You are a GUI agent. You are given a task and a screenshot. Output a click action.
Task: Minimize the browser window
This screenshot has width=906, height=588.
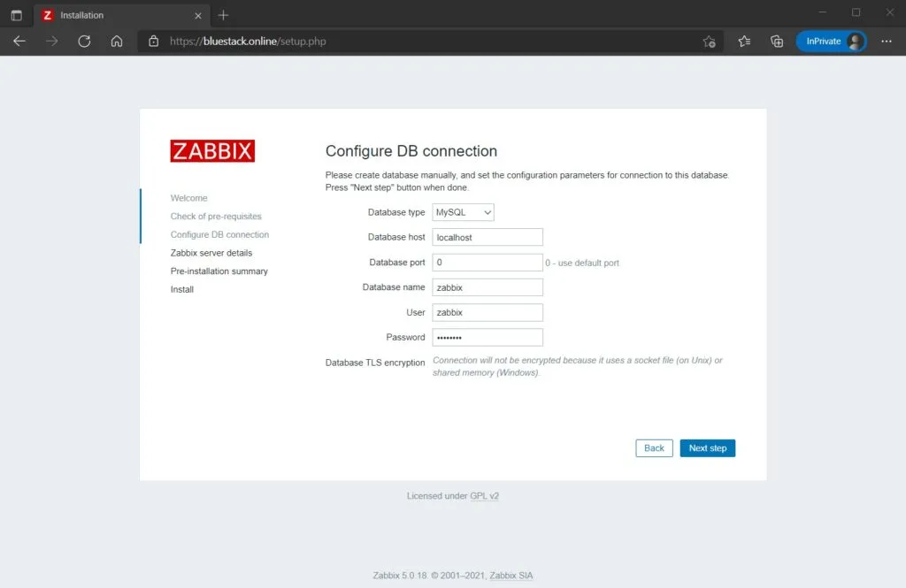pyautogui.click(x=822, y=12)
